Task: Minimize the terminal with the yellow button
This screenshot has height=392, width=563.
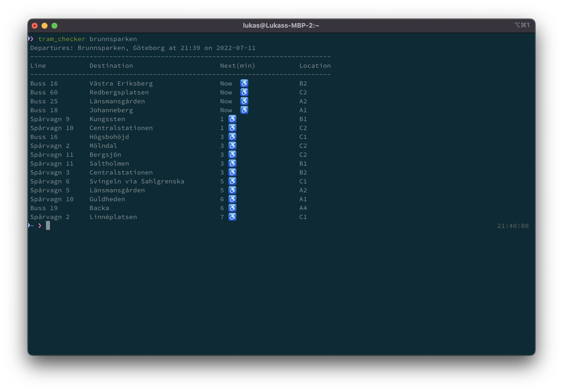Action: [x=45, y=26]
